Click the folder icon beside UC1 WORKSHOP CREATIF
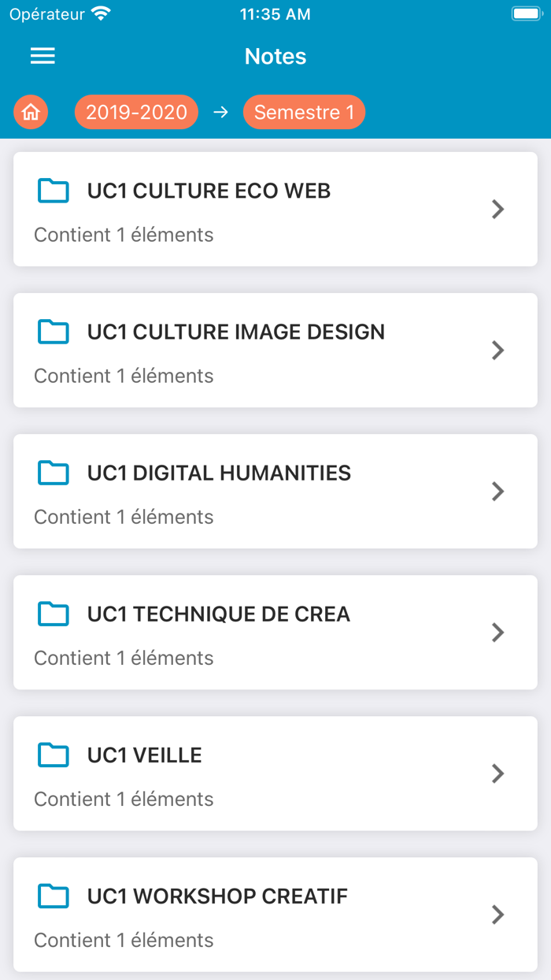551x980 pixels. [53, 896]
